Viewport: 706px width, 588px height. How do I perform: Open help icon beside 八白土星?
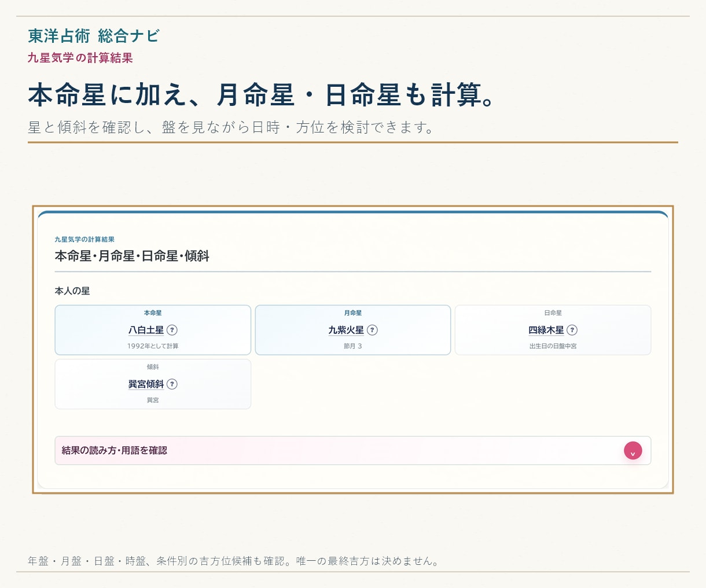coord(172,330)
